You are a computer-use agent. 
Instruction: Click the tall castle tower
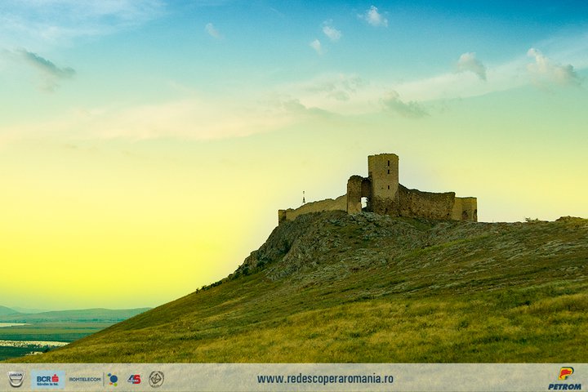point(383,180)
